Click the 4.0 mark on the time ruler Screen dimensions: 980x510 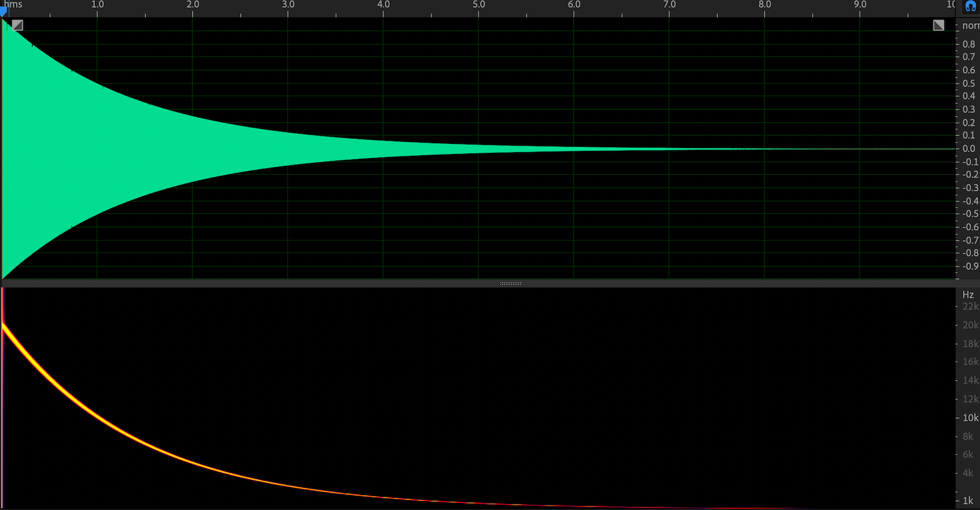click(x=384, y=5)
